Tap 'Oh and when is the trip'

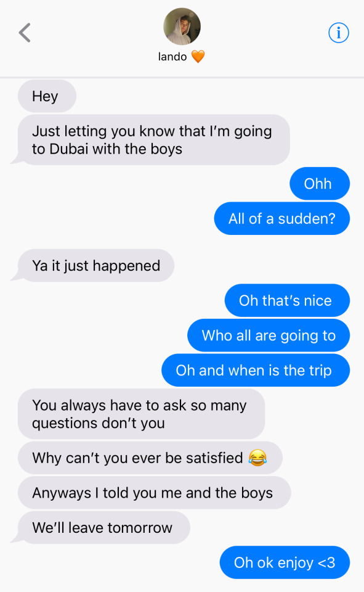[x=256, y=370]
